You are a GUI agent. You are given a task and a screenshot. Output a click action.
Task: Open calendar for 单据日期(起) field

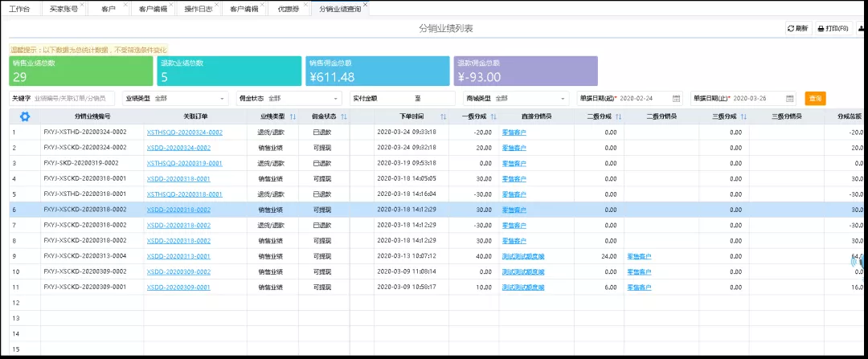(676, 98)
